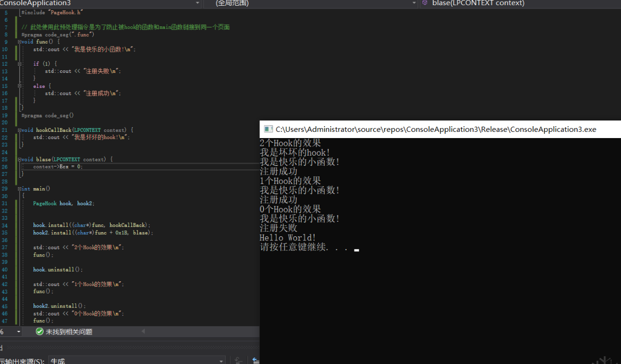The height and width of the screenshot is (364, 621).
Task: Open the output source 生成 dropdown
Action: [137, 361]
